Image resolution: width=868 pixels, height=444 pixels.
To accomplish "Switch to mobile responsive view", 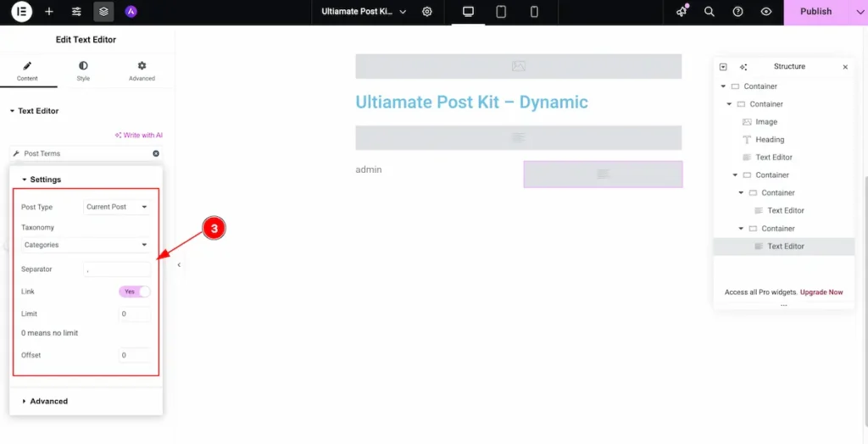I will point(534,12).
